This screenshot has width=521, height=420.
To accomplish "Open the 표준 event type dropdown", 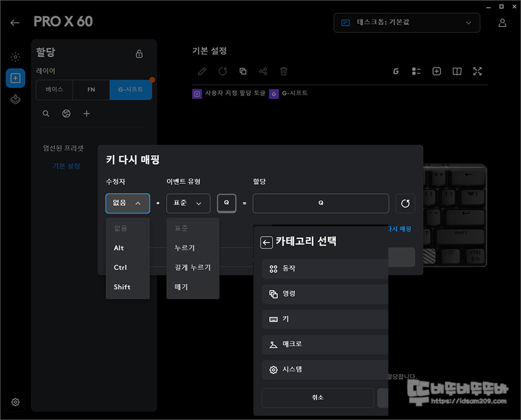I will pyautogui.click(x=188, y=203).
